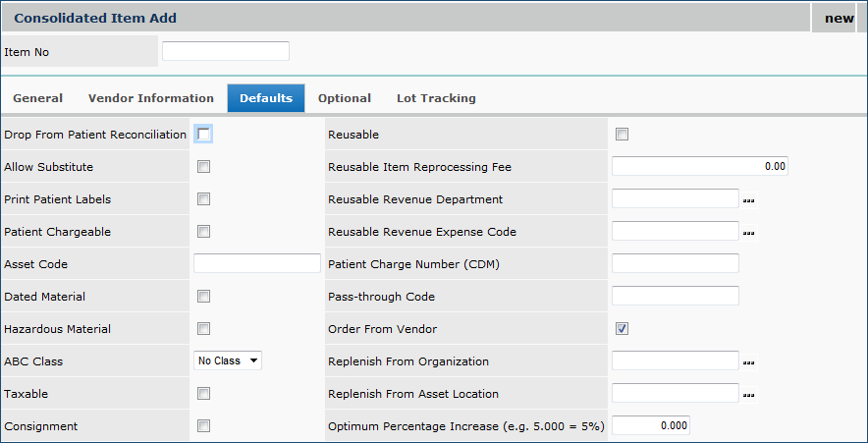Image resolution: width=868 pixels, height=443 pixels.
Task: Enable the Hazardous Material option
Action: point(204,329)
